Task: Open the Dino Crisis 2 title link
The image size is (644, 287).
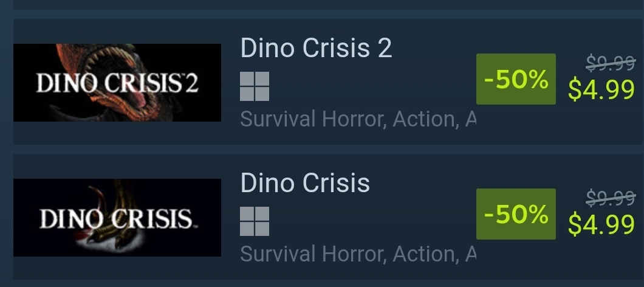Action: tap(316, 48)
